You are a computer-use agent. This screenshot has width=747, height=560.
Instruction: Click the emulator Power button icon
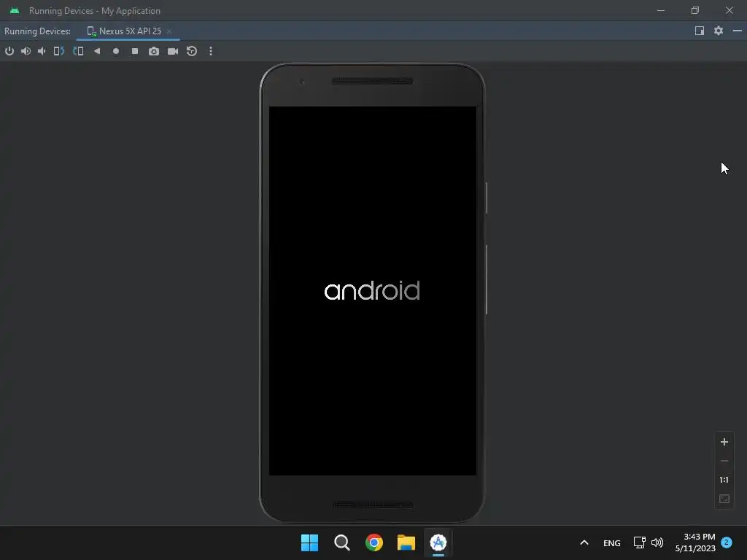click(x=9, y=51)
